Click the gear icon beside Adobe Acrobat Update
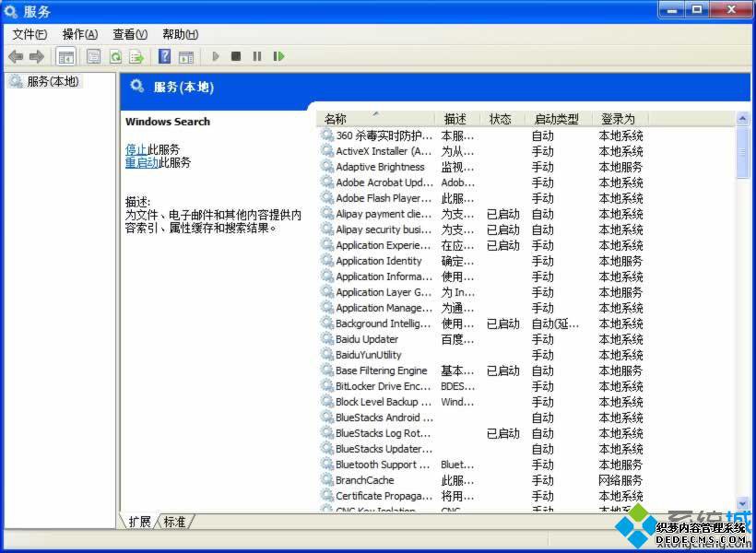Image resolution: width=756 pixels, height=553 pixels. 327,182
